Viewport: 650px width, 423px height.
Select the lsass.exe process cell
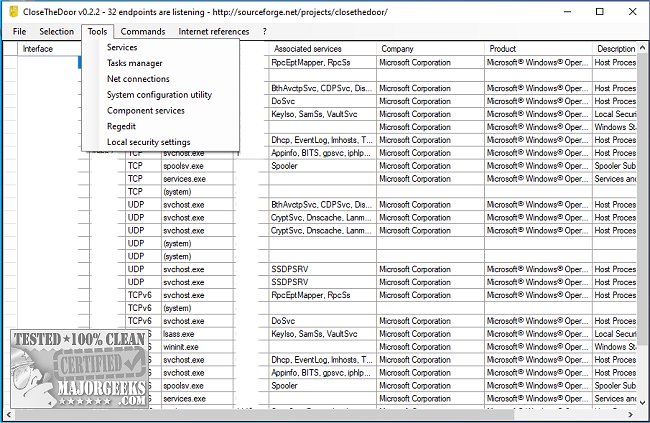[197, 334]
